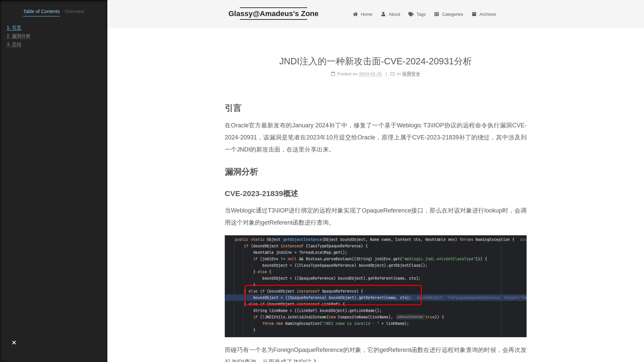Click the Overview tab in sidebar
The height and width of the screenshot is (362, 644).
tap(74, 11)
